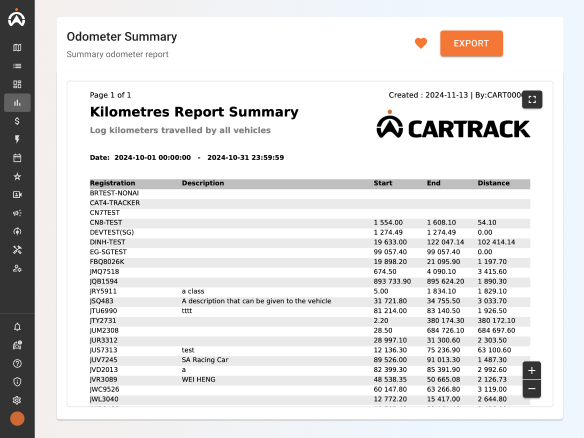The image size is (584, 438).
Task: Open the dashboard grid icon
Action: (17, 84)
